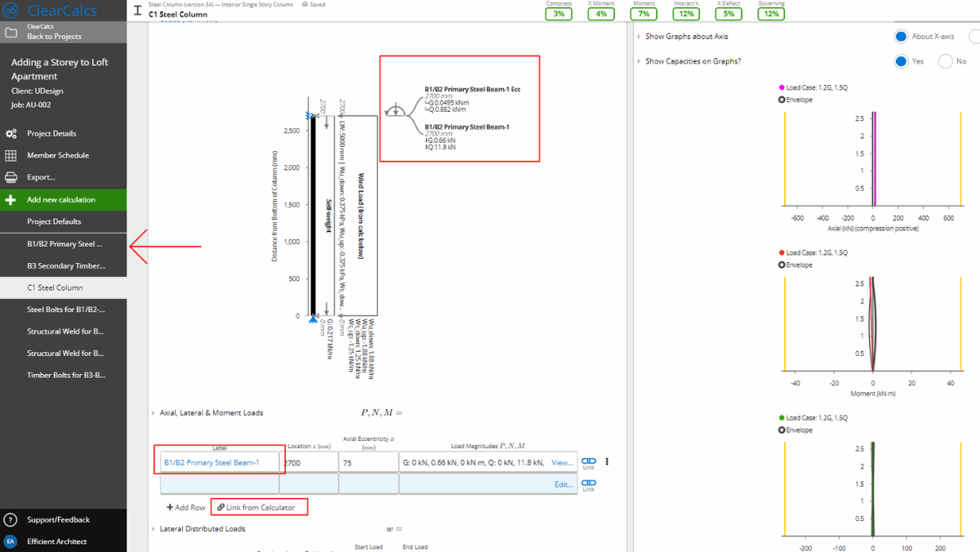Go Back to Projects
Image resolution: width=980 pixels, height=552 pixels.
pyautogui.click(x=63, y=32)
